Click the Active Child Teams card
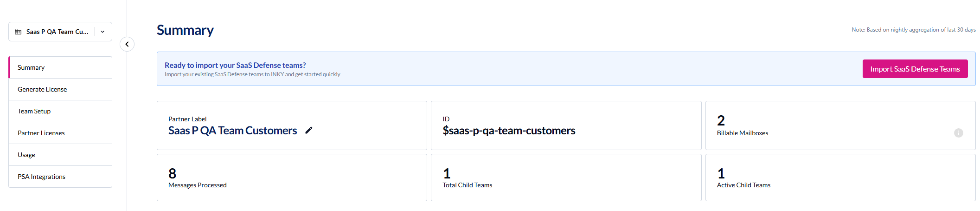This screenshot has width=980, height=211. pyautogui.click(x=840, y=178)
